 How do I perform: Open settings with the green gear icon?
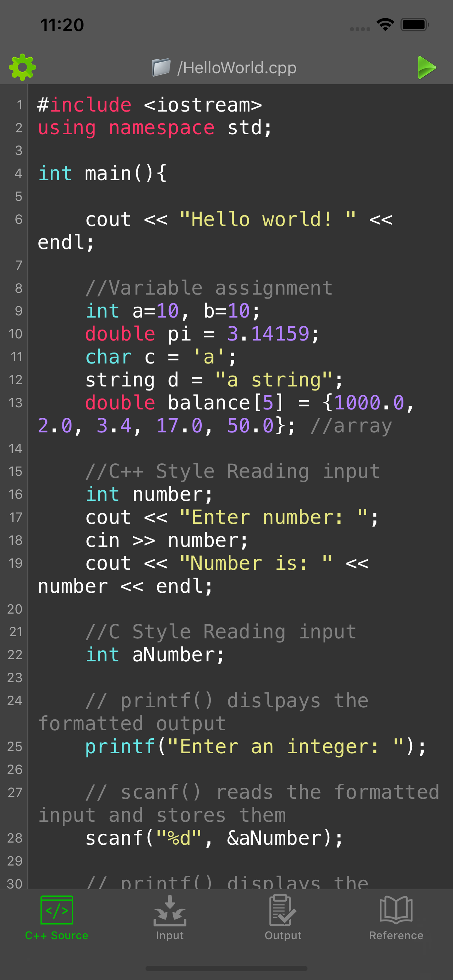(x=23, y=67)
